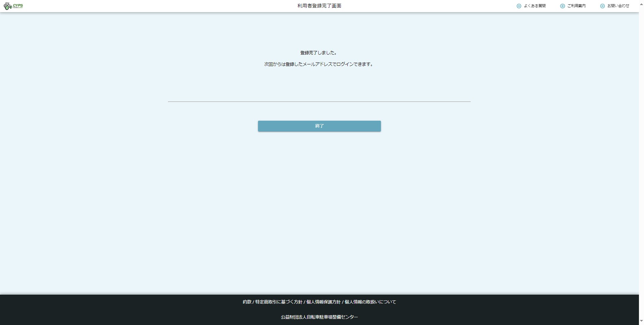The height and width of the screenshot is (325, 644).
Task: Open 個人情報の取扱いについて footer link
Action: click(370, 302)
